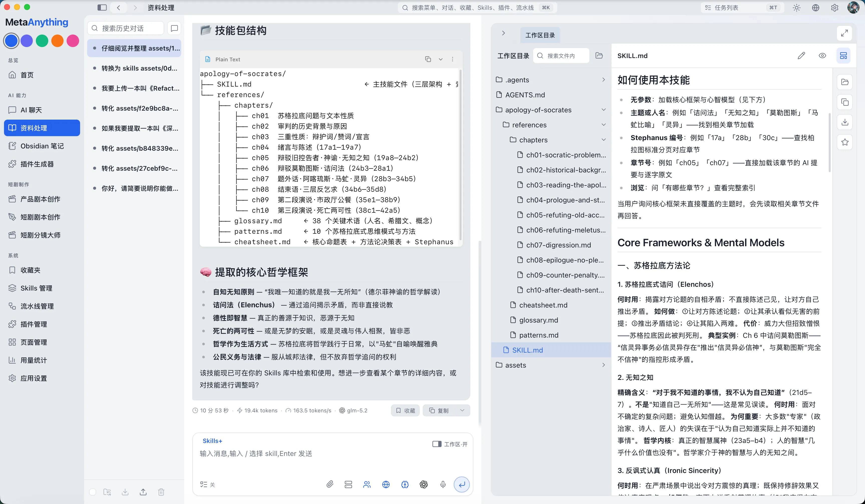Toggle web search globe in input bar
Screen dimensions: 865x504
[x=386, y=484]
